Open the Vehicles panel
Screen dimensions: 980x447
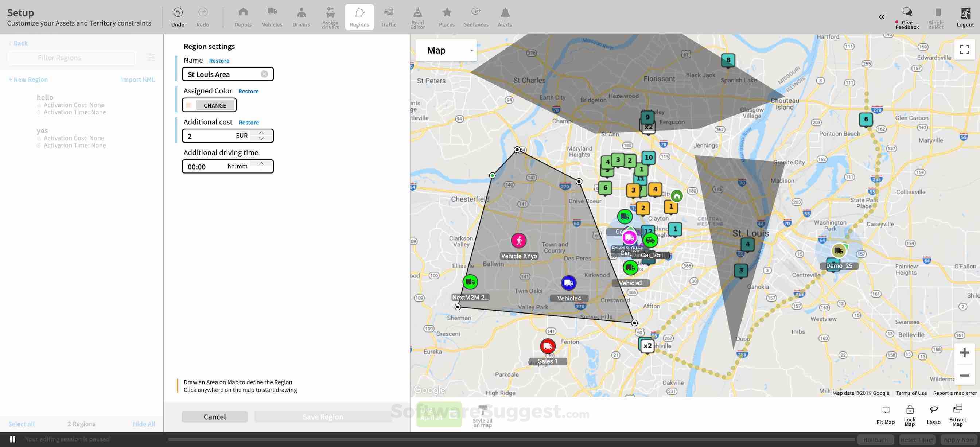click(x=272, y=17)
